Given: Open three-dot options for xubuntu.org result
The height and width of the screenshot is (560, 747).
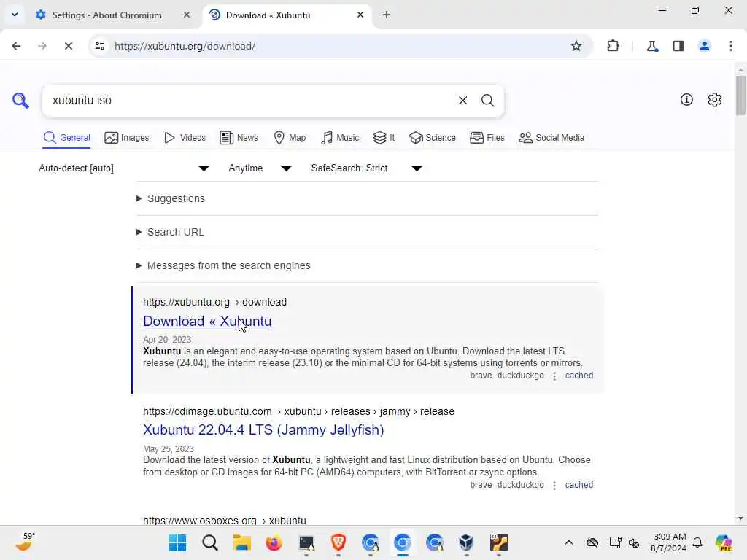Looking at the screenshot, I should pos(554,376).
